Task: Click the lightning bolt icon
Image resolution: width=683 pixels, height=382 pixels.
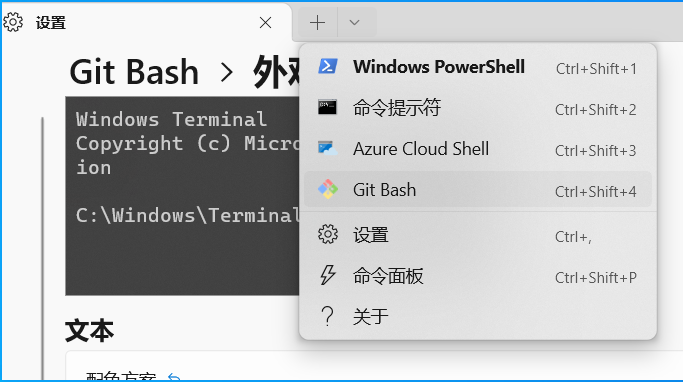Action: click(x=328, y=275)
